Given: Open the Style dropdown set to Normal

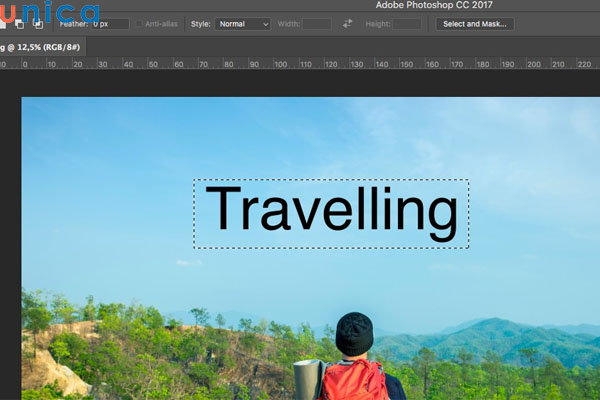Looking at the screenshot, I should tap(243, 23).
